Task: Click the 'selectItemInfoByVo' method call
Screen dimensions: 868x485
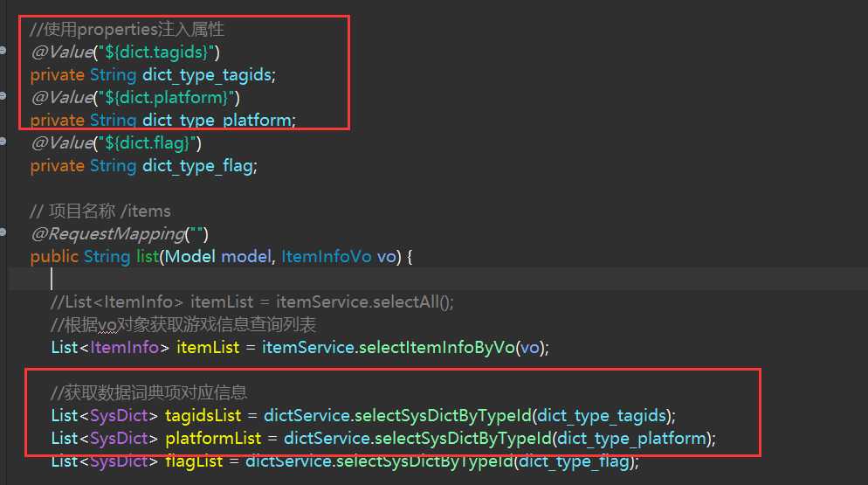Action: pyautogui.click(x=437, y=348)
